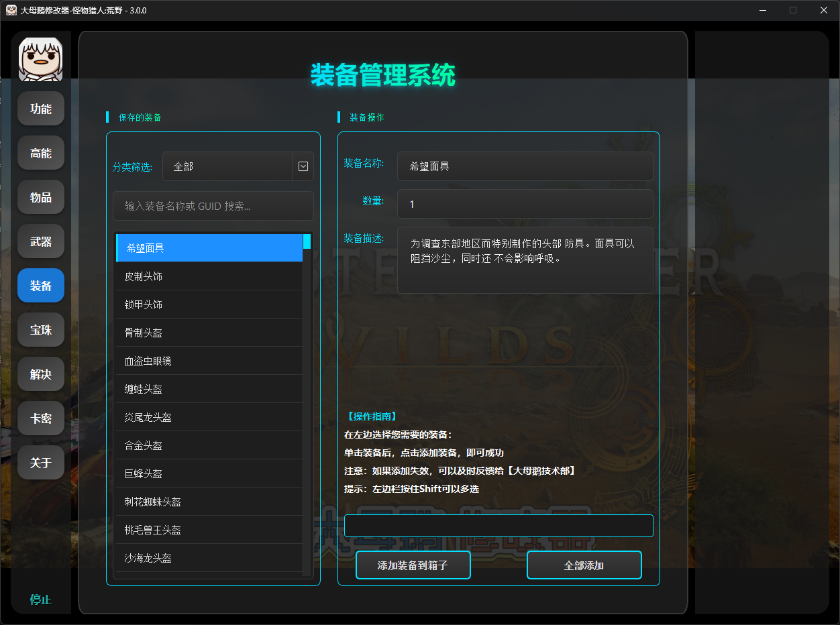The image size is (840, 625).
Task: Open the 解决 tab
Action: tap(41, 374)
